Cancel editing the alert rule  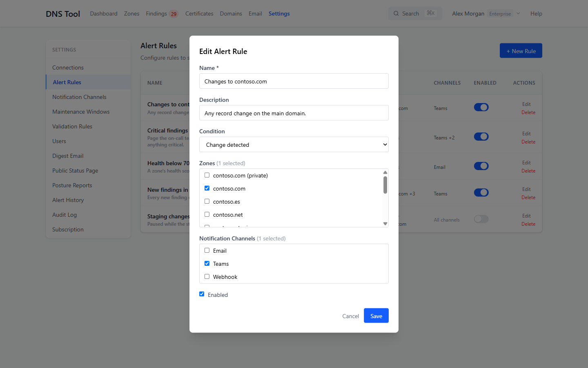(x=350, y=316)
